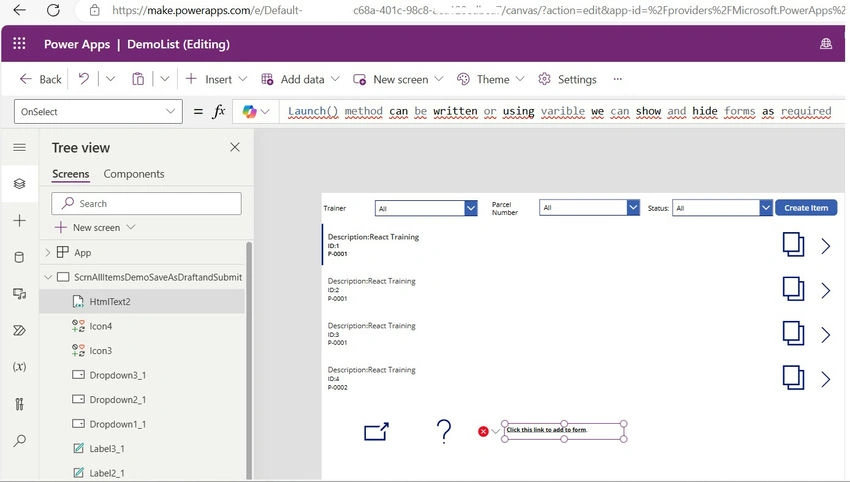
Task: Click the arrow chevron for ID:2 row
Action: tap(826, 291)
